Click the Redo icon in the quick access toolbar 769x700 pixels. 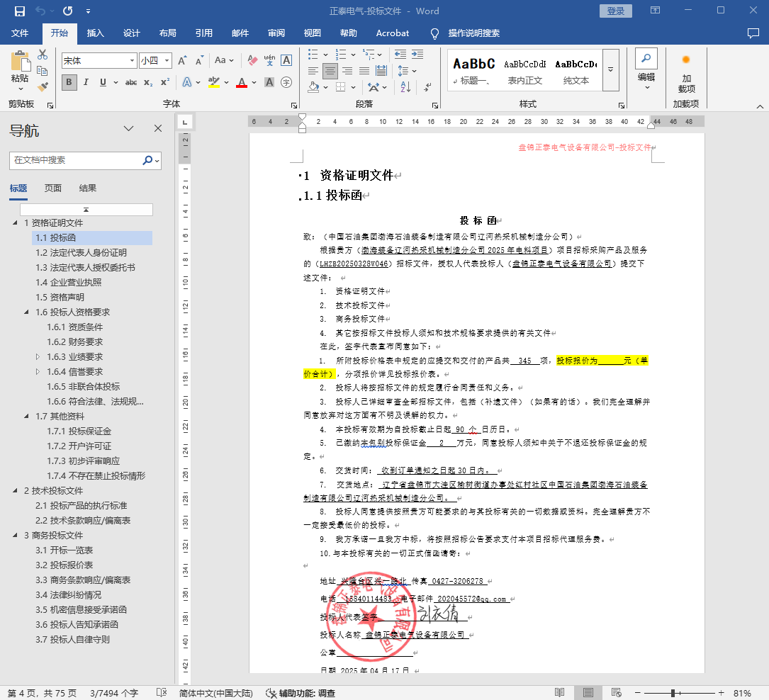pyautogui.click(x=67, y=11)
